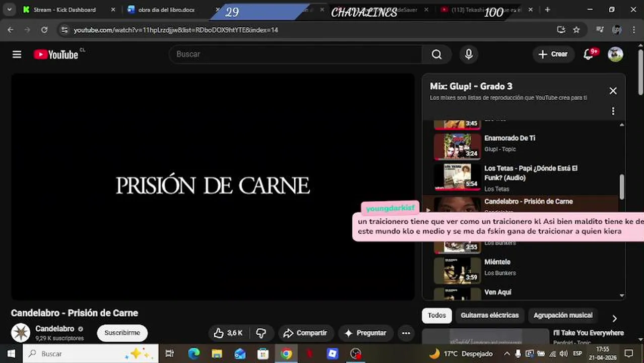Click the Chrome address bar URL
The image size is (644, 363).
pyautogui.click(x=176, y=30)
